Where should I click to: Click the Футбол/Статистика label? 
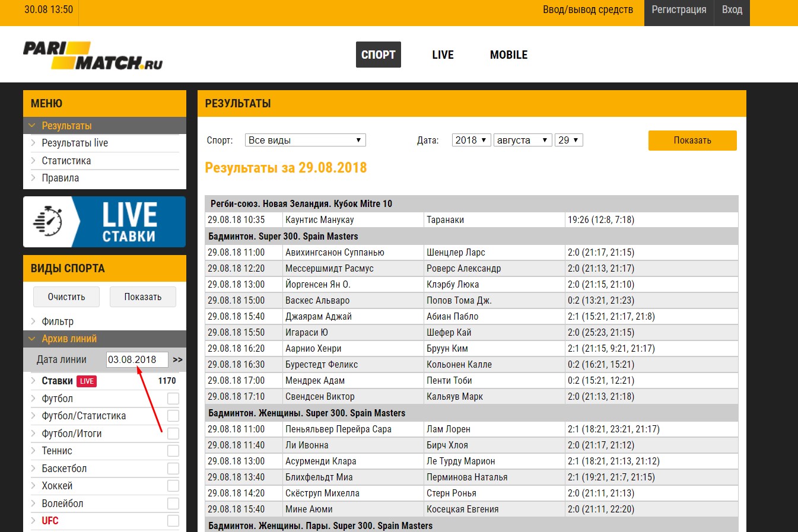(84, 416)
